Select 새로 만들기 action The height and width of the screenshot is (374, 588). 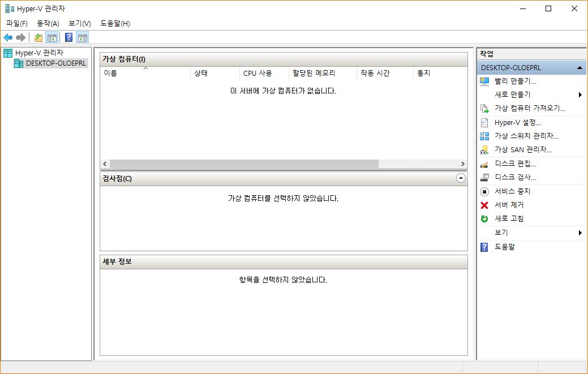click(x=512, y=95)
